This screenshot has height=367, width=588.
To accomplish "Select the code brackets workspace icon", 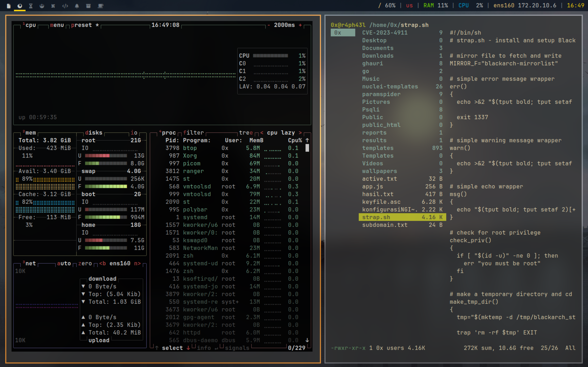I will coord(65,6).
